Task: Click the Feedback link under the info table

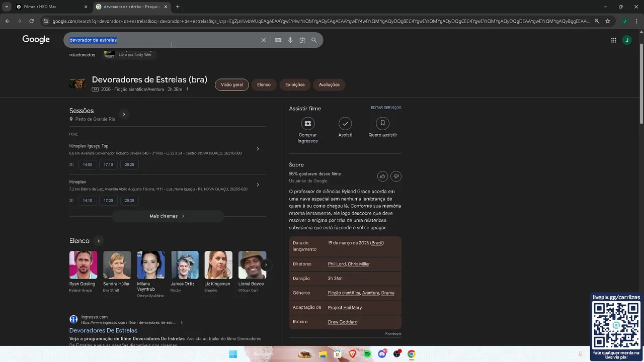Action: point(393,334)
